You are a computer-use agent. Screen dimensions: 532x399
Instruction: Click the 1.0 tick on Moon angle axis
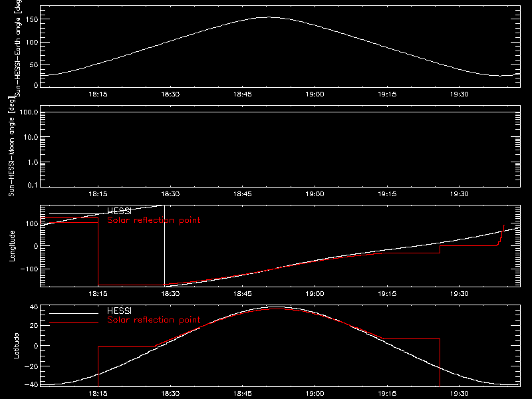click(x=33, y=162)
